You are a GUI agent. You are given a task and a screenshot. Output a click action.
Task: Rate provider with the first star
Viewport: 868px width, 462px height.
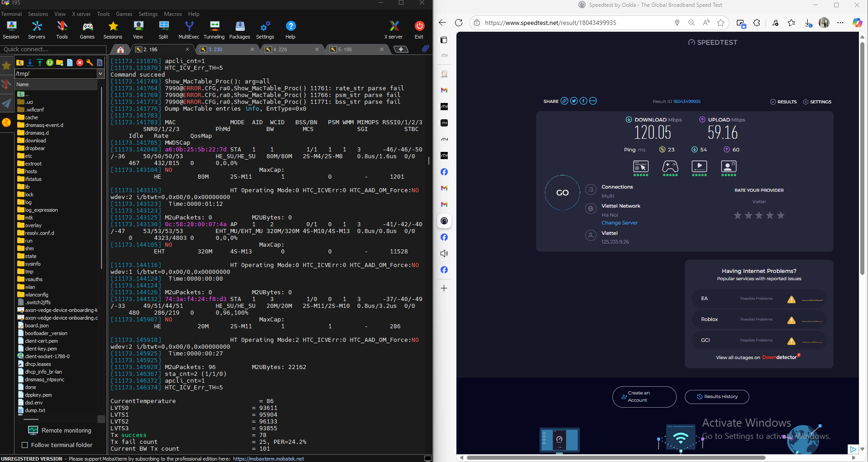[737, 215]
